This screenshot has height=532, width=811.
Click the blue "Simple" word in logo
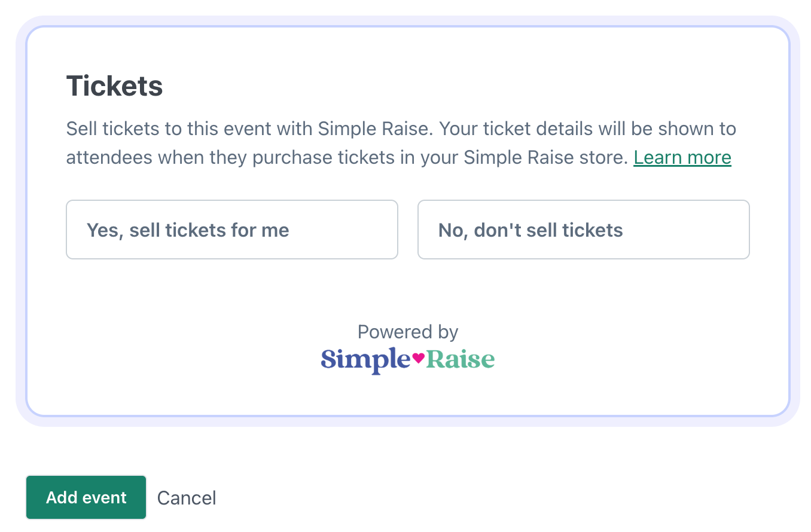[365, 359]
